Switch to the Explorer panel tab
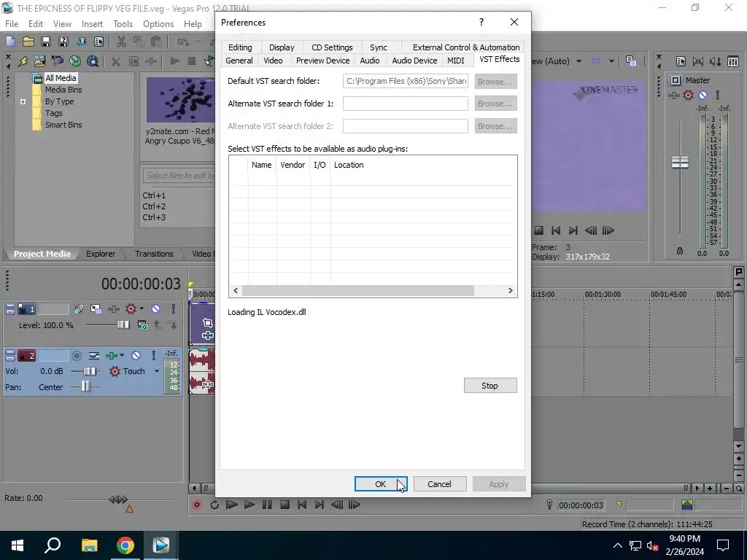This screenshot has width=747, height=560. [101, 254]
